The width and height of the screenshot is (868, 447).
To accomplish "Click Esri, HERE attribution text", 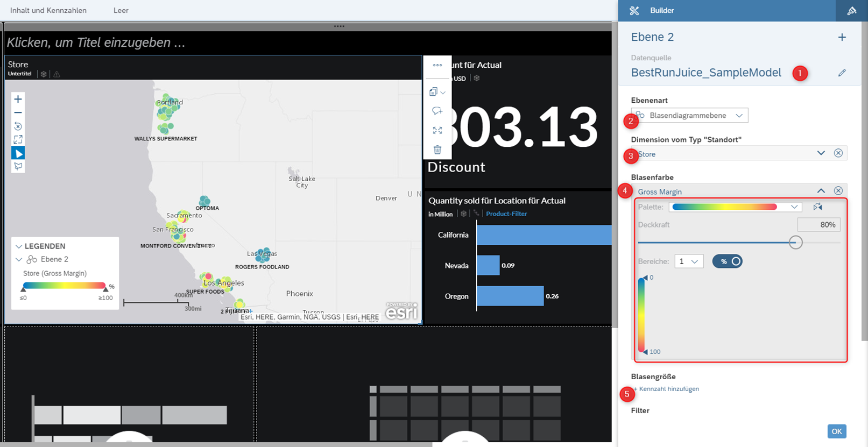I will point(309,317).
